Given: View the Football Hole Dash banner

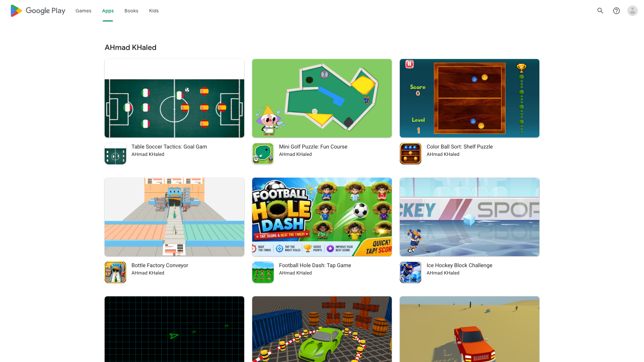Looking at the screenshot, I should (x=322, y=217).
